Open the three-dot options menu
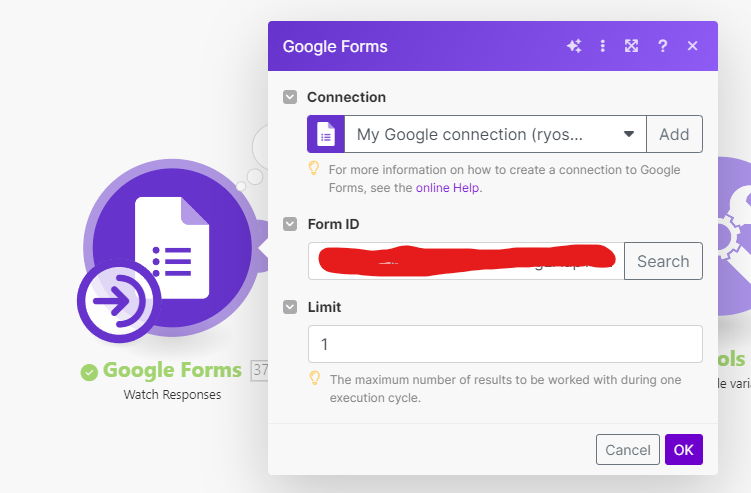The image size is (751, 493). 602,46
